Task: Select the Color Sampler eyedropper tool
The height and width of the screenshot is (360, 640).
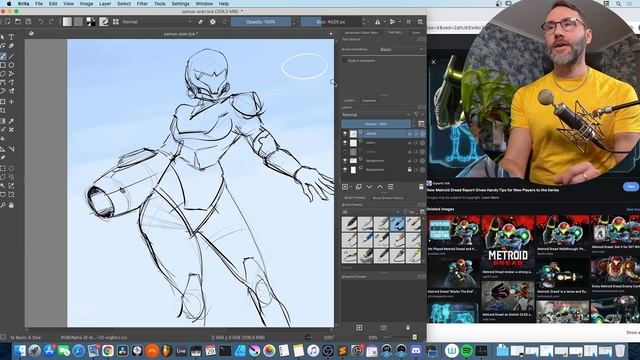Action: 11,121
